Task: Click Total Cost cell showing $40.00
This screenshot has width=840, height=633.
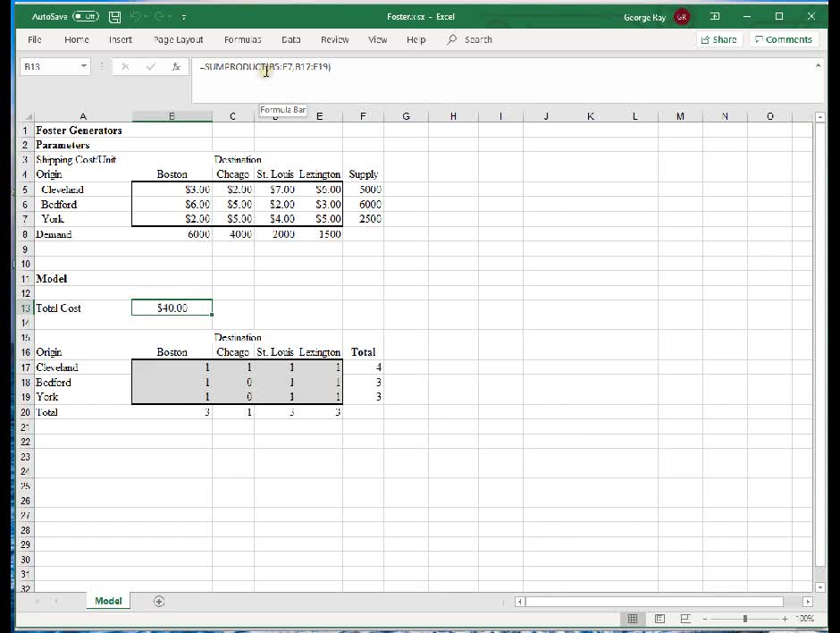Action: click(x=172, y=308)
